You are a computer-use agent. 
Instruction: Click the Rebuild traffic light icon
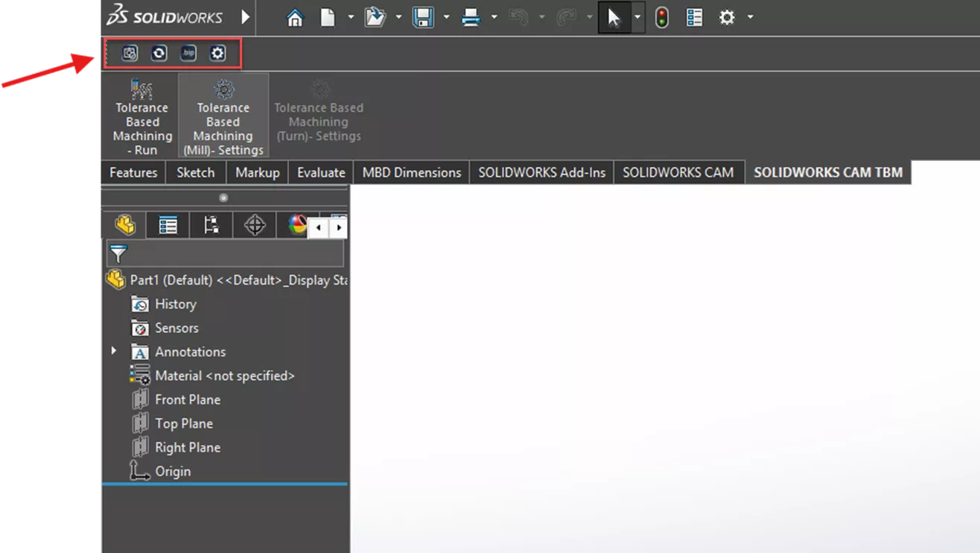661,17
